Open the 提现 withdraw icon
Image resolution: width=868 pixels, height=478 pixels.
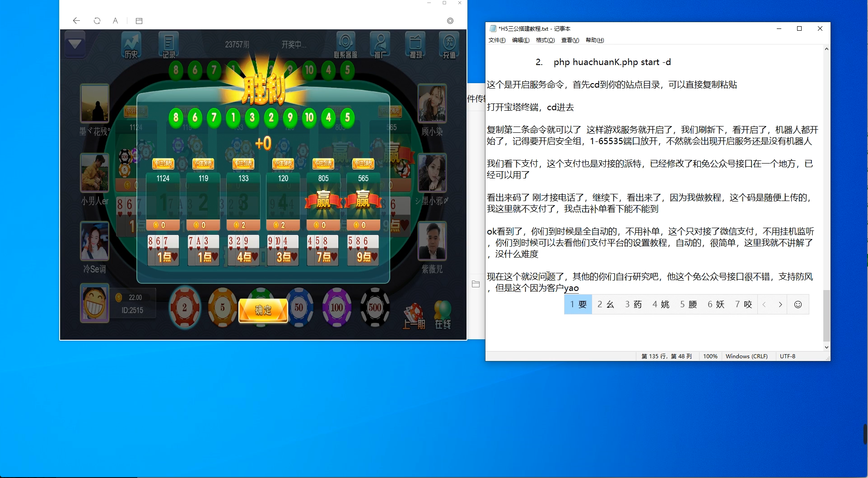pyautogui.click(x=415, y=45)
